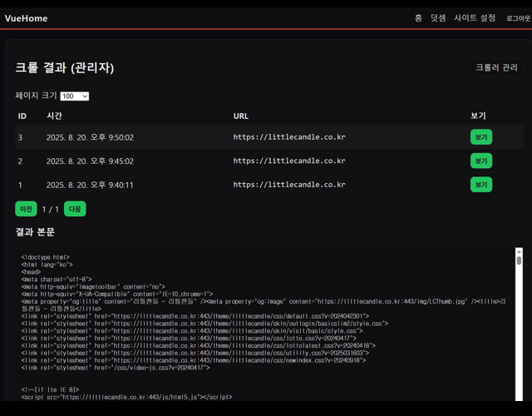Click ID cell 2 in the table
The width and height of the screenshot is (532, 416).
(20, 161)
